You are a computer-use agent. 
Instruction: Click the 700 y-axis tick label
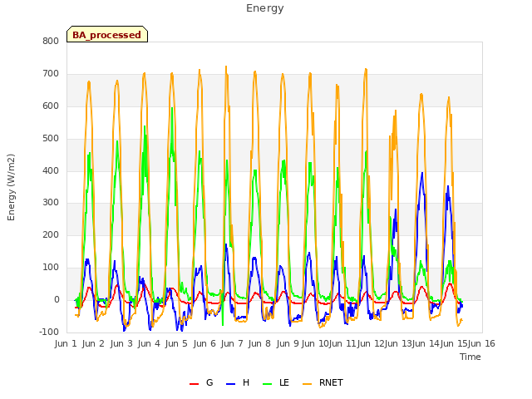51,74
